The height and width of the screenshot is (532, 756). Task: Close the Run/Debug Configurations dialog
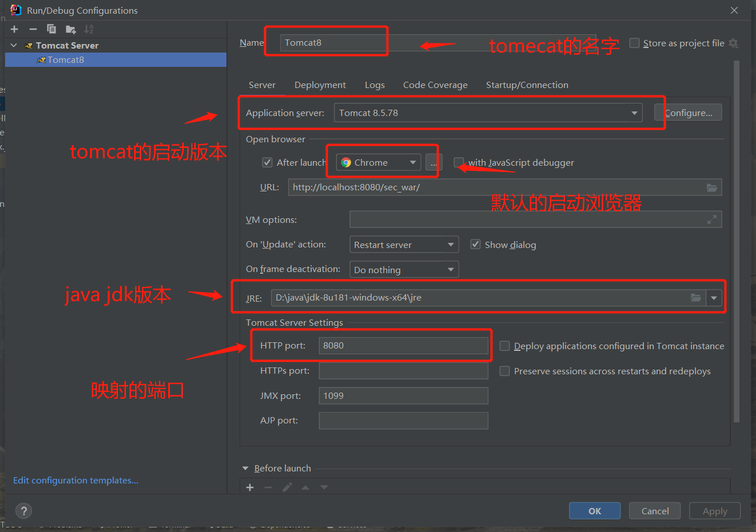click(x=734, y=10)
